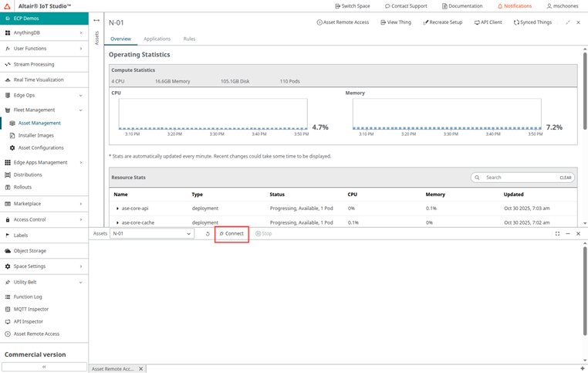Open the Assets N-01 dropdown
Image resolution: width=588 pixels, height=373 pixels.
click(x=151, y=233)
